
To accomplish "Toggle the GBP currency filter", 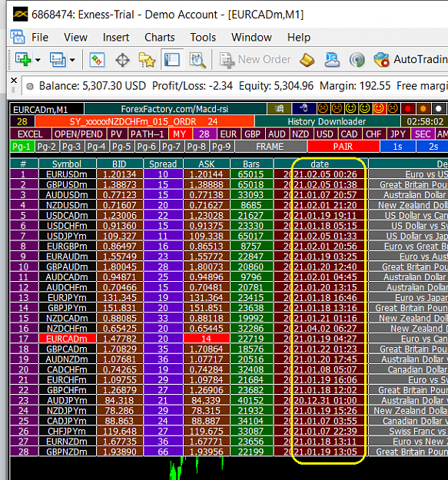I will (253, 134).
